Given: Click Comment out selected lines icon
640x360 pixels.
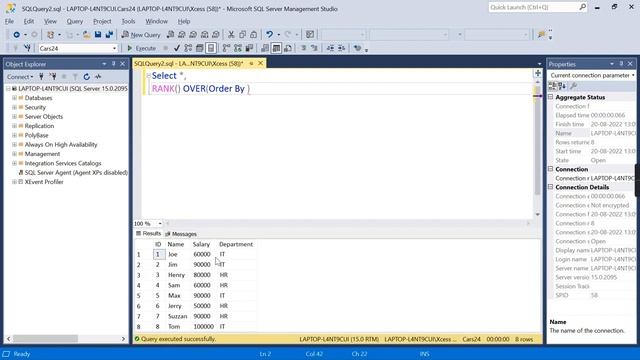Looking at the screenshot, I should click(x=303, y=48).
